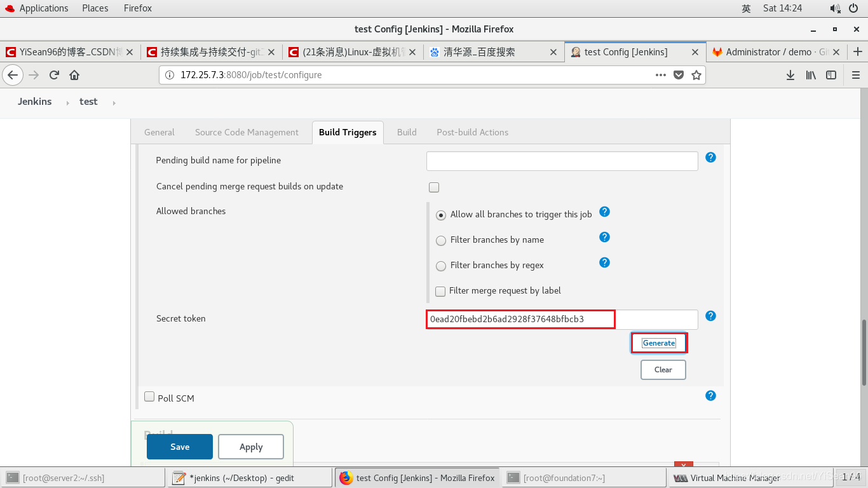Save the job configuration
Screen dimensions: 868x488
[x=180, y=447]
